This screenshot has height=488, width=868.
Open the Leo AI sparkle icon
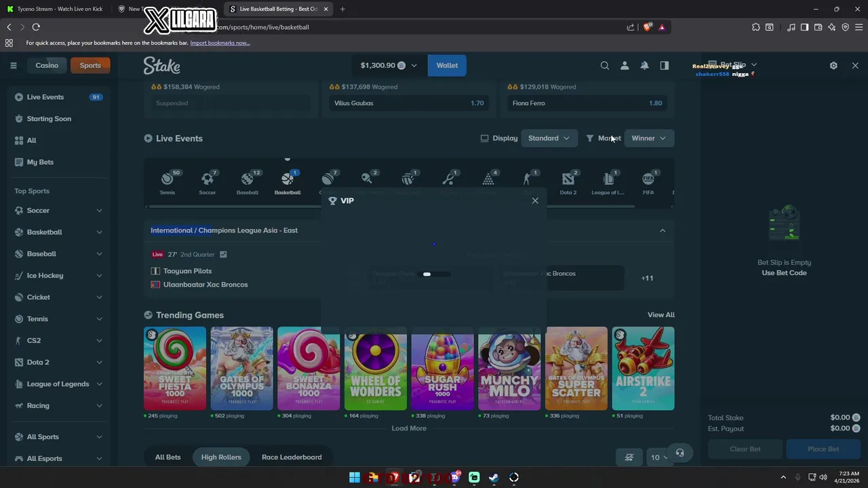pyautogui.click(x=832, y=27)
